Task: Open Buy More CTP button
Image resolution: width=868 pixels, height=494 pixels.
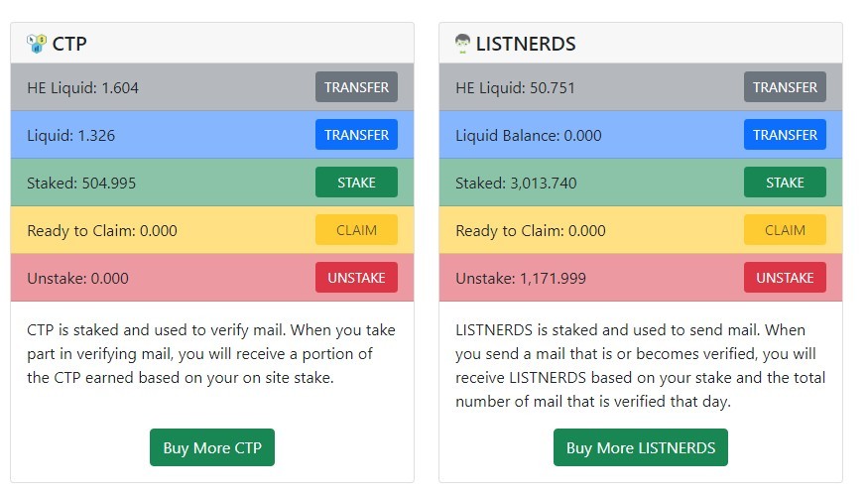Action: [212, 447]
